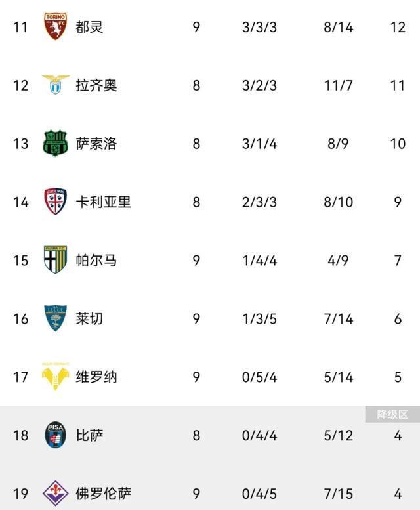Viewport: 420px width, 510px height.
Task: Click the Torino club crest
Action: click(55, 27)
